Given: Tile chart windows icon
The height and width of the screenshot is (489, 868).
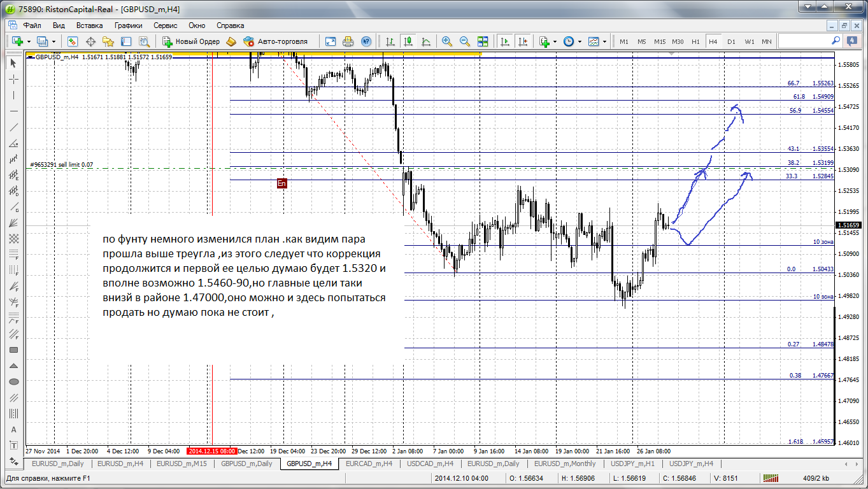Looking at the screenshot, I should 482,41.
